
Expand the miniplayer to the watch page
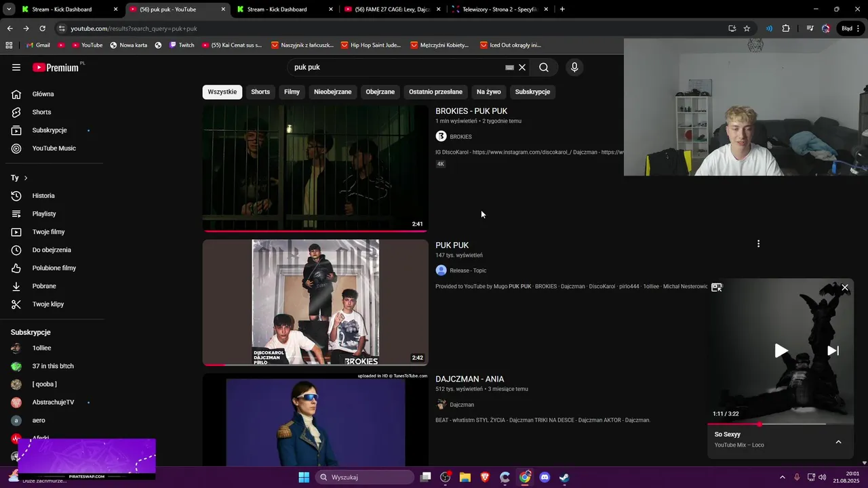pos(716,287)
